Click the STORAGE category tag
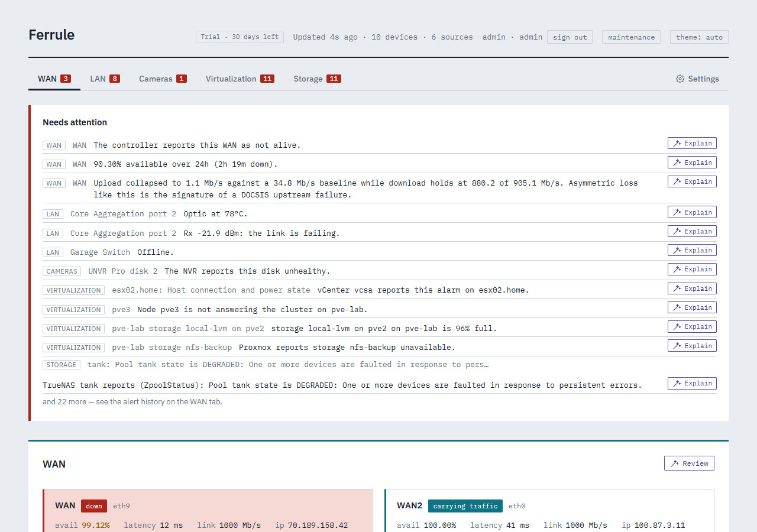This screenshot has height=532, width=757. (62, 365)
